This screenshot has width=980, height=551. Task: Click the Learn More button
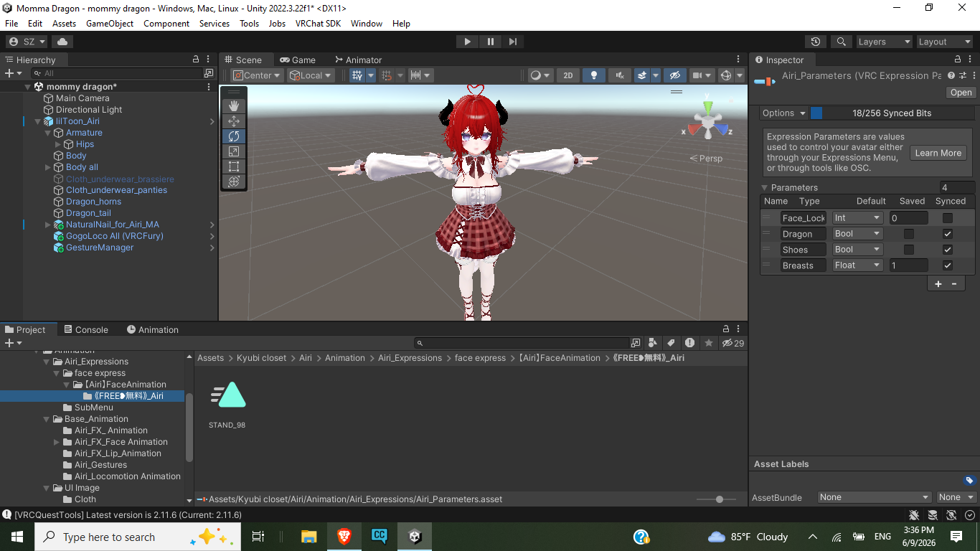[938, 153]
